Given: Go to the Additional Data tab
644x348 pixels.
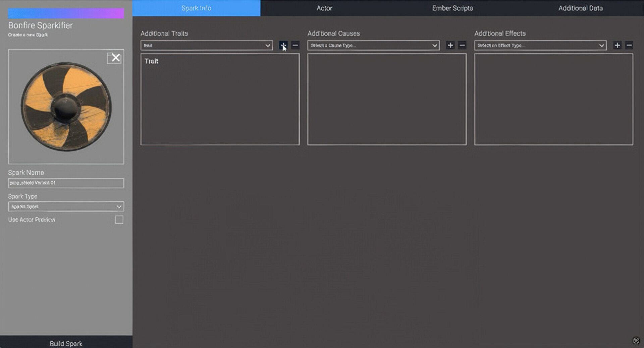Looking at the screenshot, I should (x=580, y=8).
